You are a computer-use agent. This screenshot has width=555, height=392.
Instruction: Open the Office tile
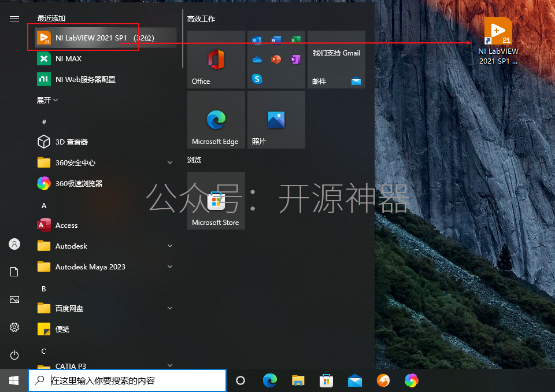(216, 59)
